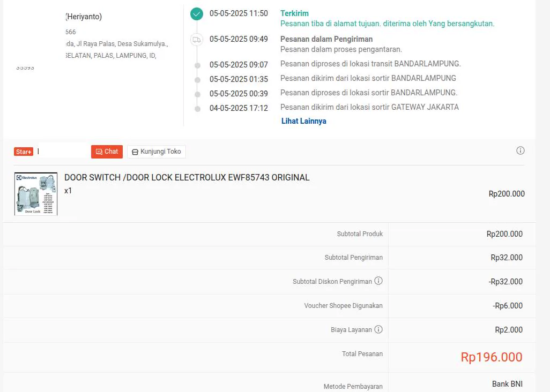Expand tracking history with Lihat Lainnya
Image resolution: width=550 pixels, height=392 pixels.
coord(303,121)
